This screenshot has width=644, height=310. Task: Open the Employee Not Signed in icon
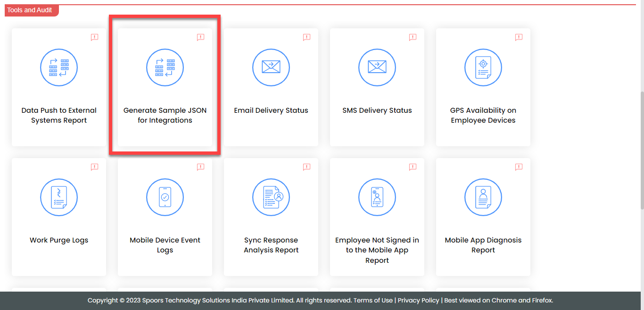pos(377,197)
